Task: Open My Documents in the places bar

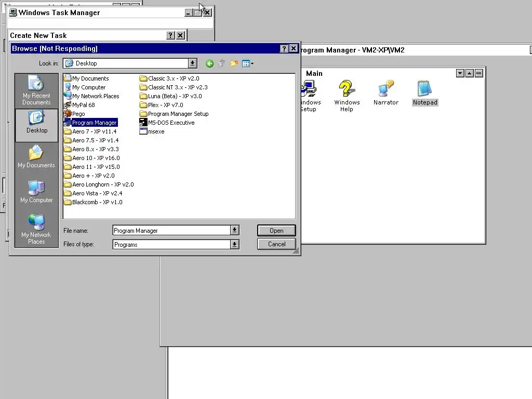Action: pyautogui.click(x=36, y=157)
